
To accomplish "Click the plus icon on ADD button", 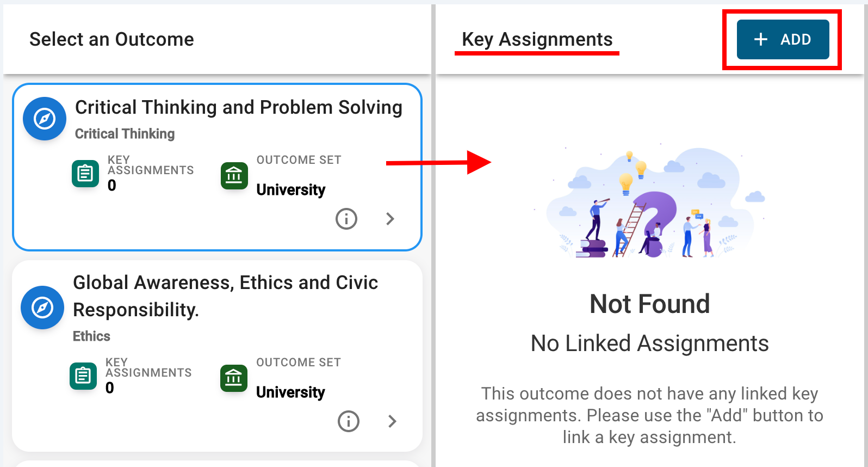I will click(761, 39).
